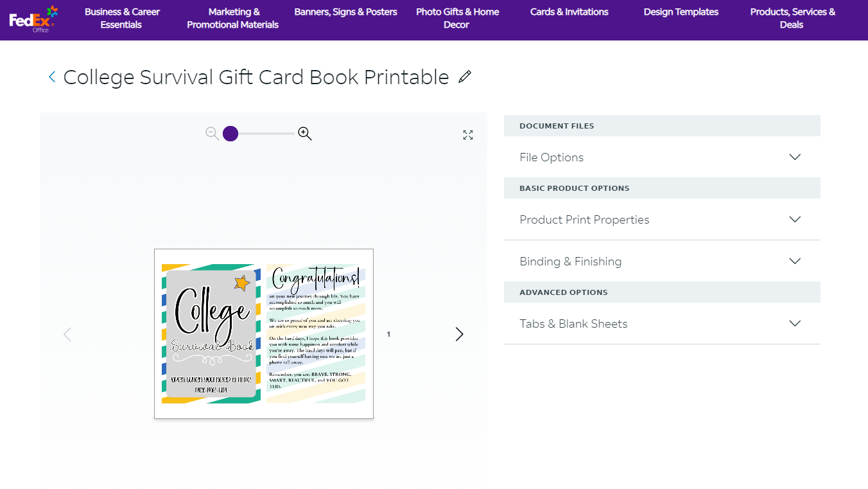
Task: Click the zoom in magnifier icon
Action: [305, 134]
